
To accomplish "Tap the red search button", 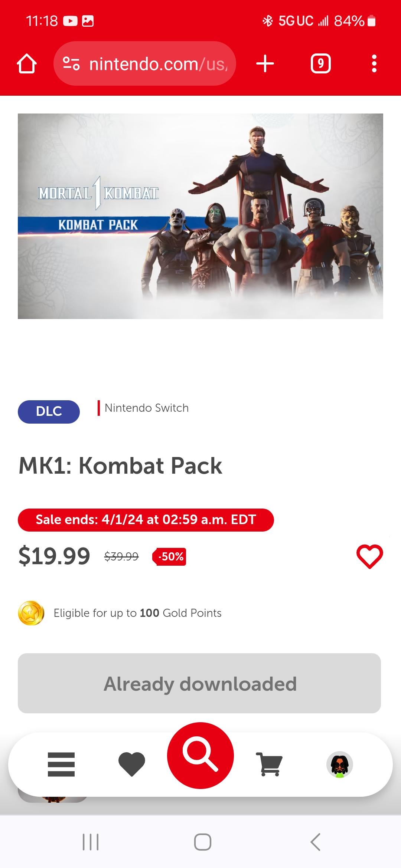I will (200, 755).
